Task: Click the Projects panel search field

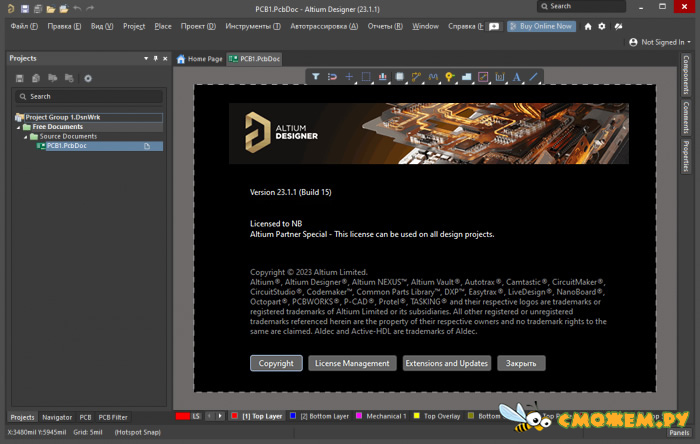Action: click(x=88, y=96)
